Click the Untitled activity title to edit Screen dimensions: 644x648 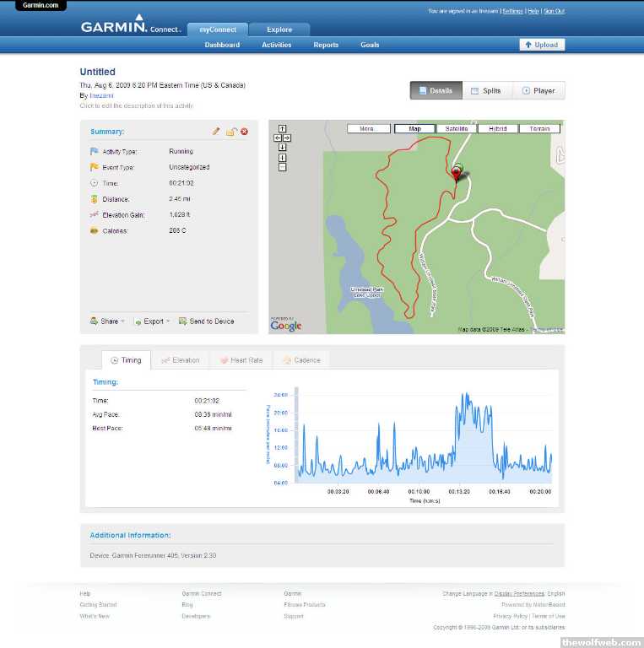98,72
